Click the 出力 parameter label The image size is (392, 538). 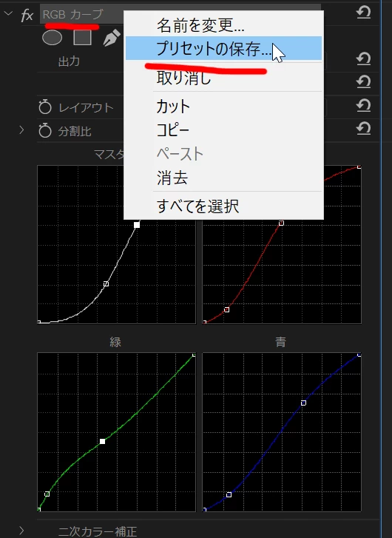(x=69, y=61)
